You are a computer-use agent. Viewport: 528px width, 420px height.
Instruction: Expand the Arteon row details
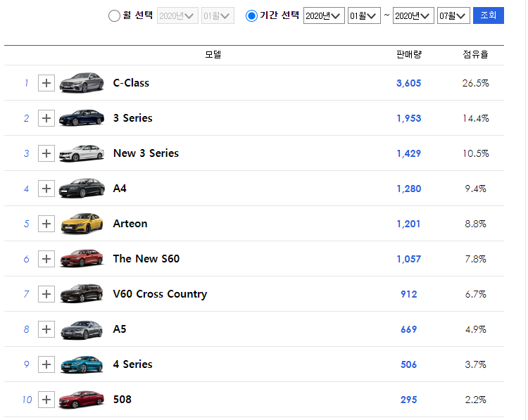pos(46,224)
